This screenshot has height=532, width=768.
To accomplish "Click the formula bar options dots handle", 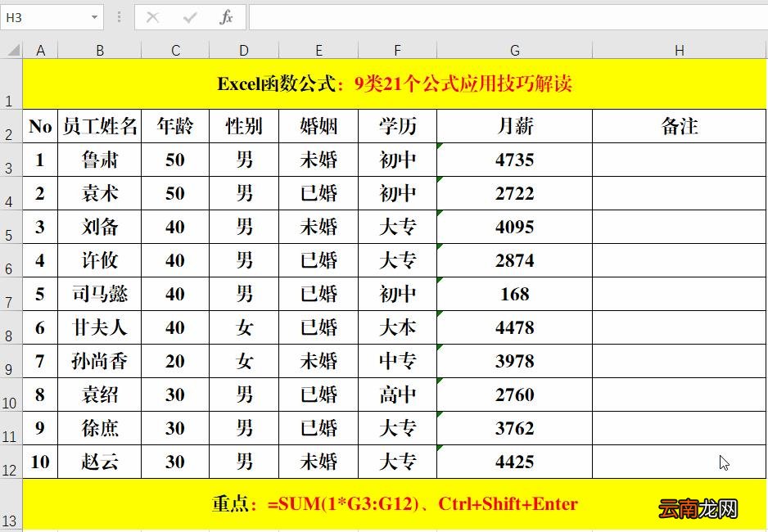I will click(119, 18).
